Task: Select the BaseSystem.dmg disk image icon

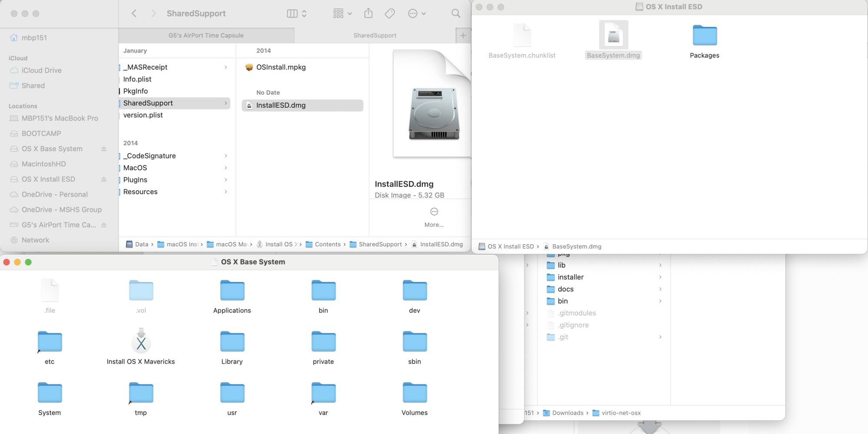Action: pyautogui.click(x=614, y=35)
